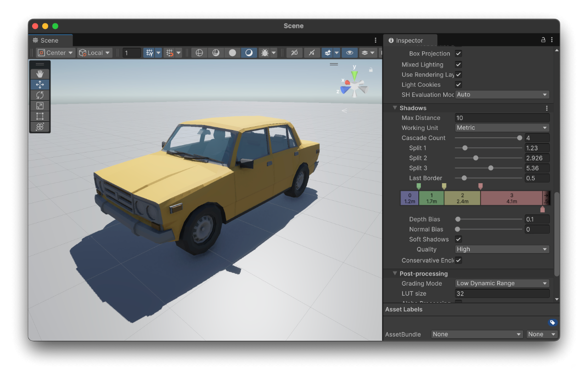Toggle grid visibility icon in toolbar
Screen dimensions: 588x378
tap(149, 53)
